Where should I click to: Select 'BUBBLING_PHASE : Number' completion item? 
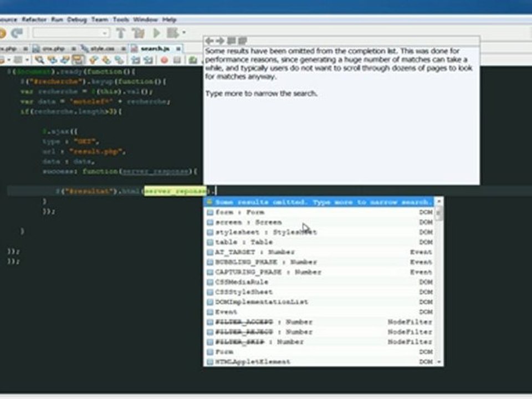[319, 262]
